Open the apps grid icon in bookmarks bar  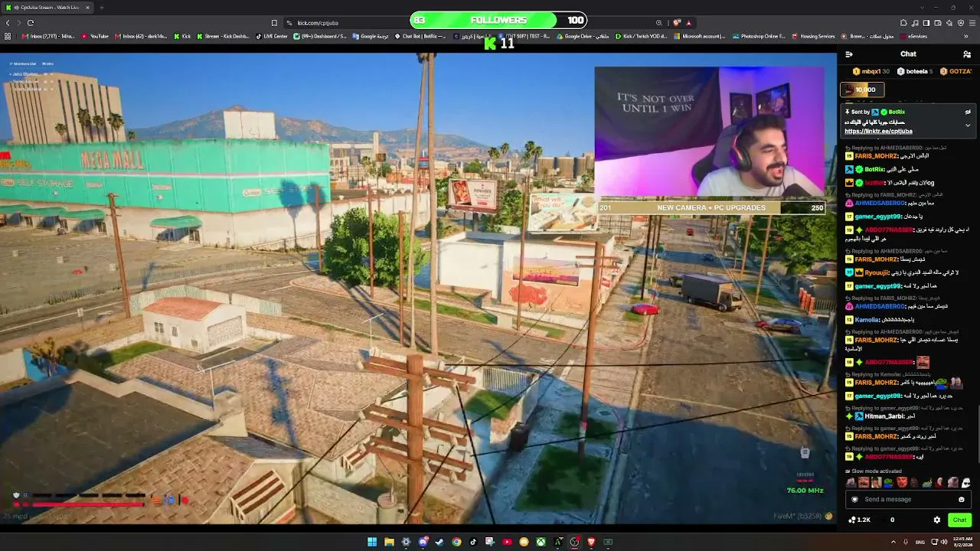(x=8, y=37)
